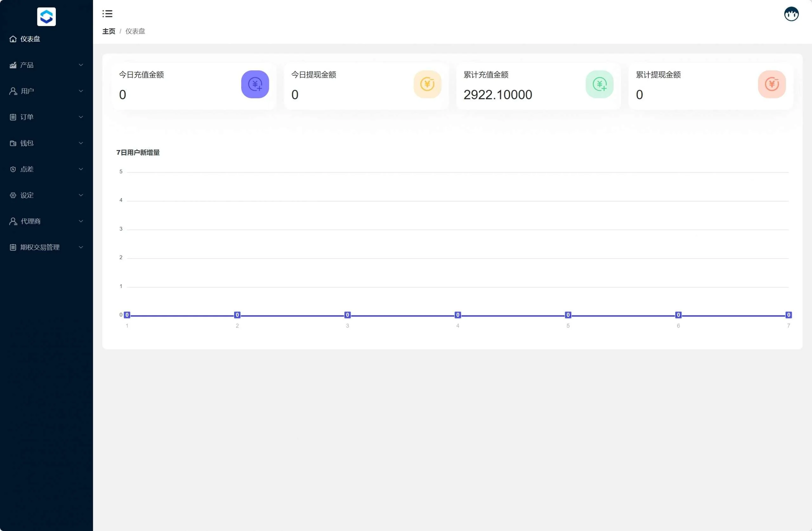Click the yellow today's withdrawal amount icon
Image resolution: width=812 pixels, height=531 pixels.
click(427, 84)
